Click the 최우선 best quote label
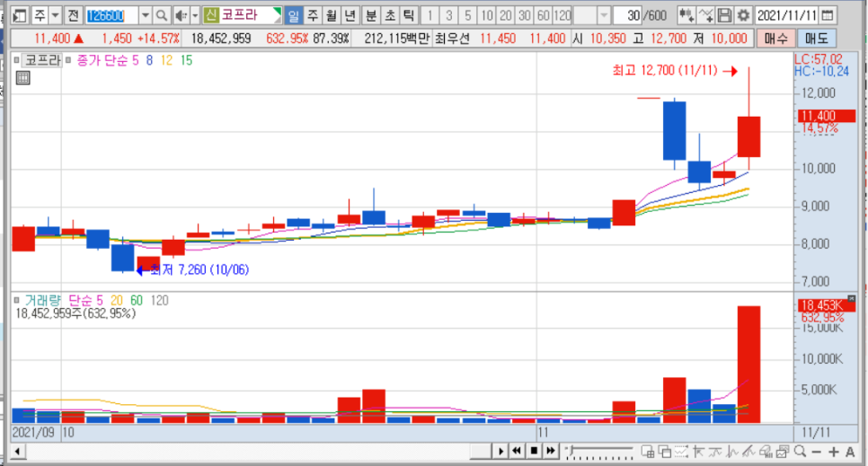 [452, 39]
